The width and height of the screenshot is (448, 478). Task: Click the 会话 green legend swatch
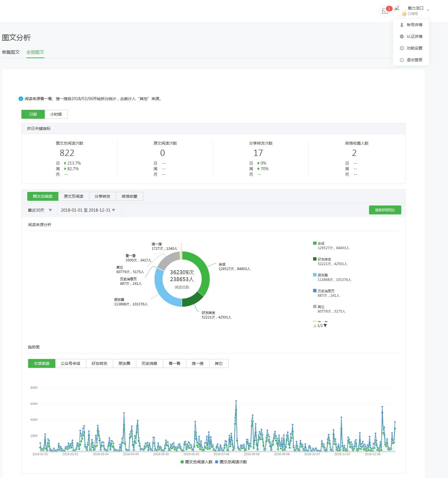315,243
